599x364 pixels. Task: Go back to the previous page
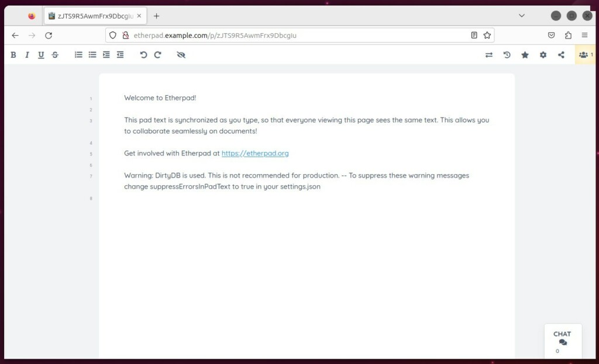(x=15, y=36)
